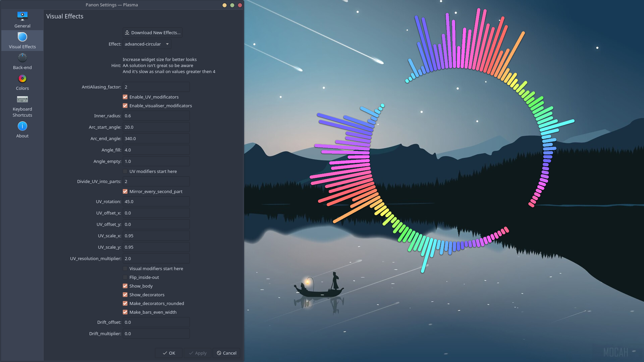Focus Divide_UV_into_parts field
The image size is (644, 362).
[156, 181]
